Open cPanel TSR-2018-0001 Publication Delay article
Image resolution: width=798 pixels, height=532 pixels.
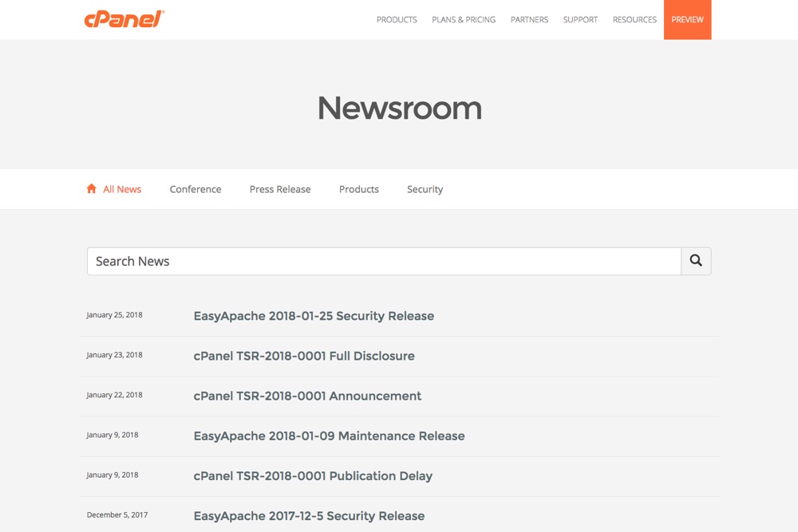(x=313, y=476)
